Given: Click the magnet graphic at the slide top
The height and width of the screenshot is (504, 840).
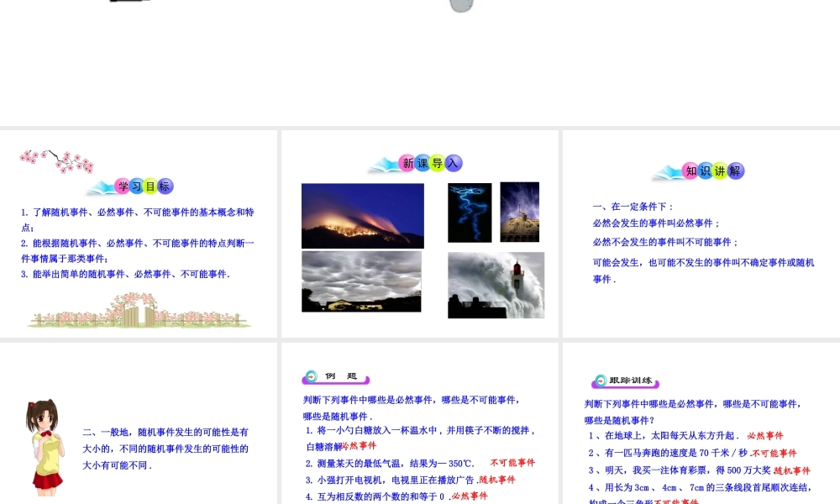Looking at the screenshot, I should pyautogui.click(x=460, y=7).
